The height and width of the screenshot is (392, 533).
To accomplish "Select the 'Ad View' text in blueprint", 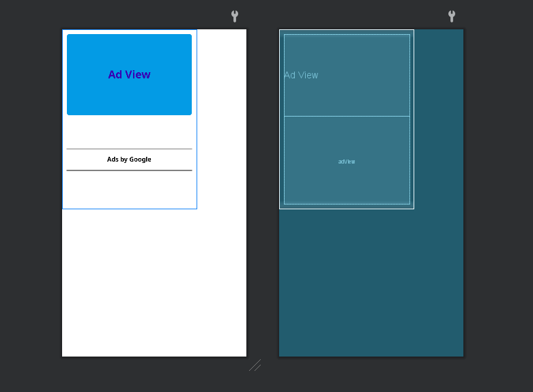I will pos(301,75).
